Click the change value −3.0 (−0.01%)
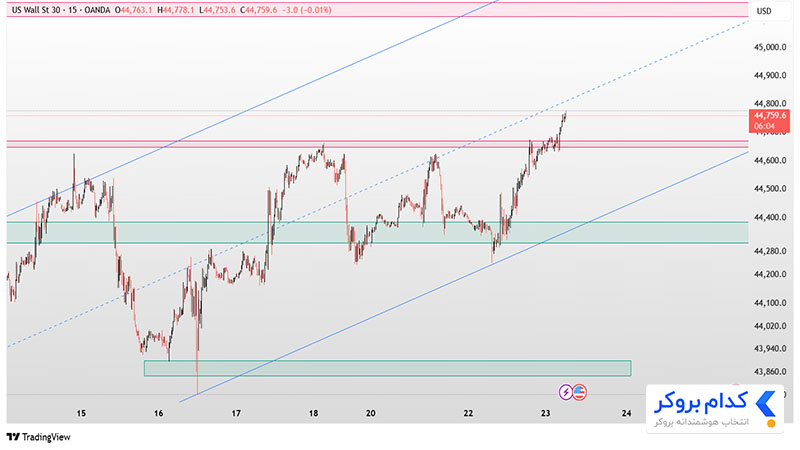This screenshot has width=800, height=450. tap(306, 10)
